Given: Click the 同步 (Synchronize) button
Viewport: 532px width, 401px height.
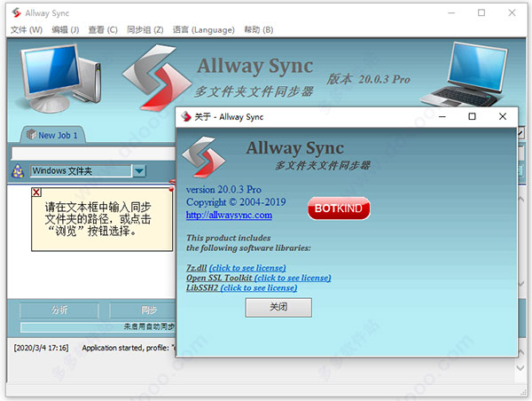Looking at the screenshot, I should click(x=143, y=310).
